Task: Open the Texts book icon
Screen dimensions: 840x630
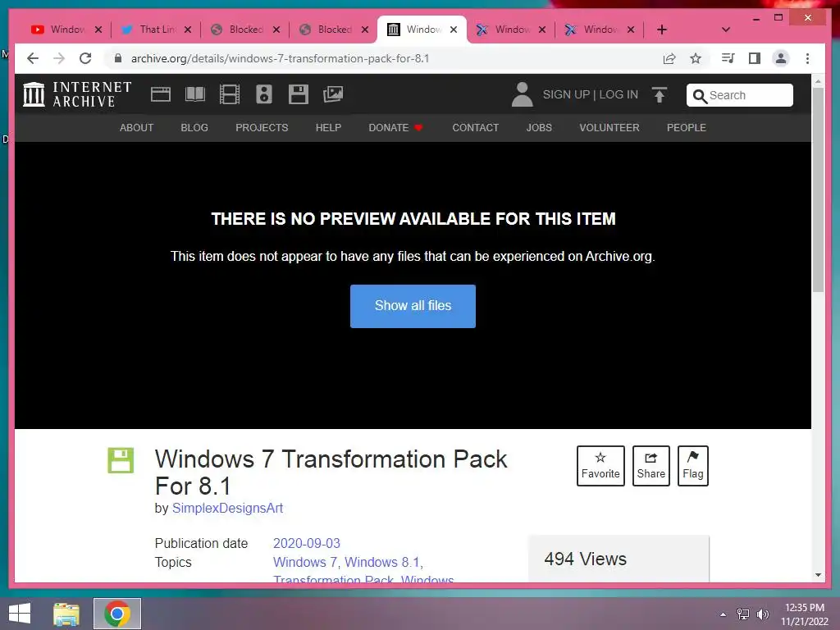Action: [x=195, y=94]
